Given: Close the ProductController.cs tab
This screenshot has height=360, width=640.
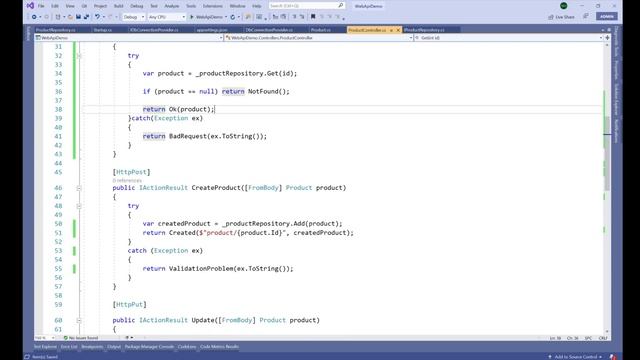Looking at the screenshot, I should pos(398,30).
